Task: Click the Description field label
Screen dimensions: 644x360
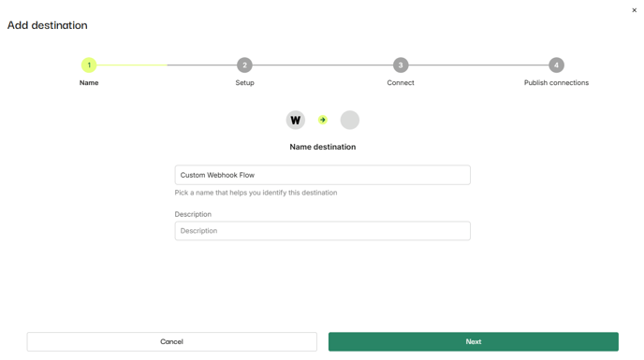Action: pyautogui.click(x=193, y=214)
